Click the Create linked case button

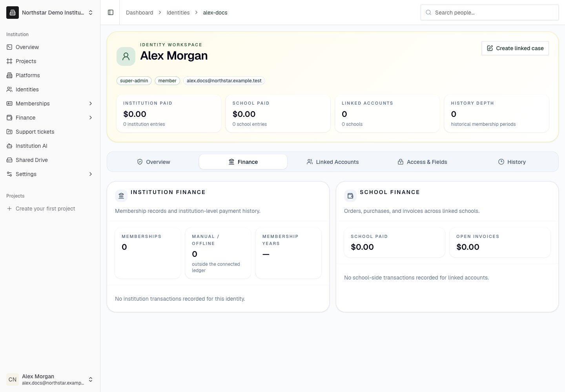pos(515,48)
